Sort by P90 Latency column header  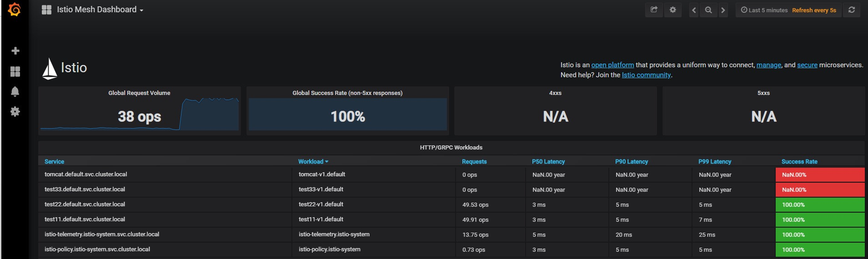point(632,162)
